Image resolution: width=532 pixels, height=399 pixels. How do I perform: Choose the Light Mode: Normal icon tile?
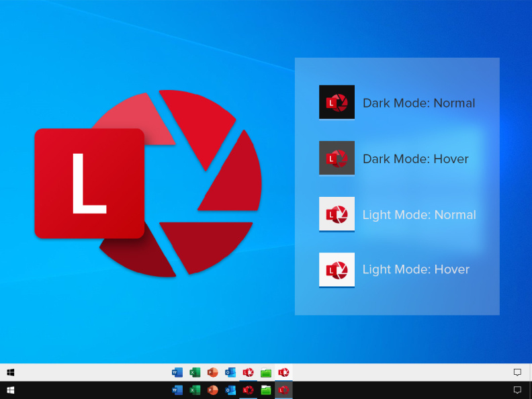tap(337, 214)
